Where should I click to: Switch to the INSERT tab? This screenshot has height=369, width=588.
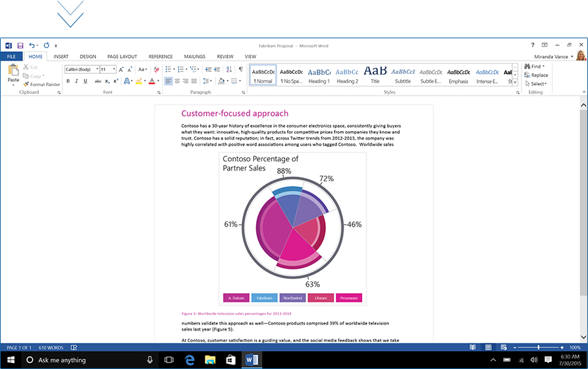(61, 57)
